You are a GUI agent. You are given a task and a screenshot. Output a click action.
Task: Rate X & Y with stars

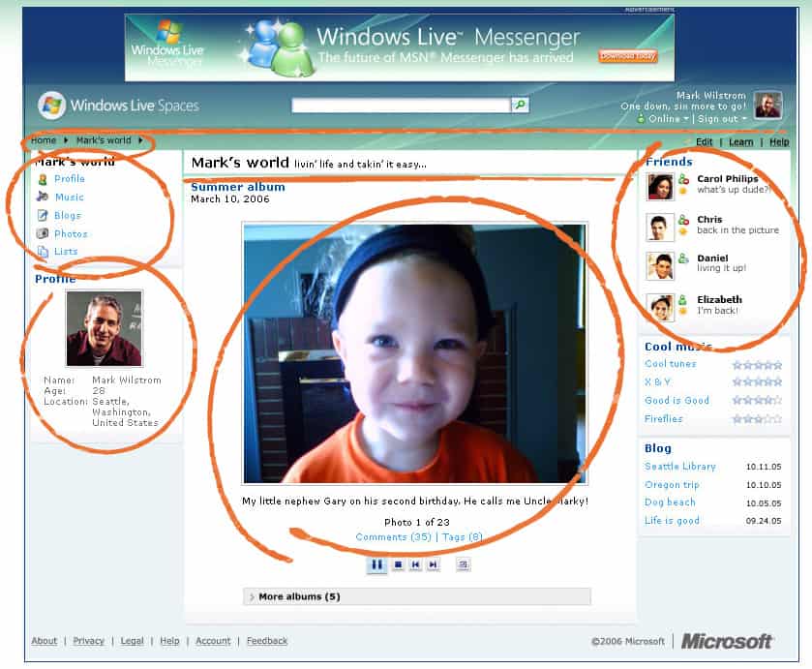tap(757, 381)
